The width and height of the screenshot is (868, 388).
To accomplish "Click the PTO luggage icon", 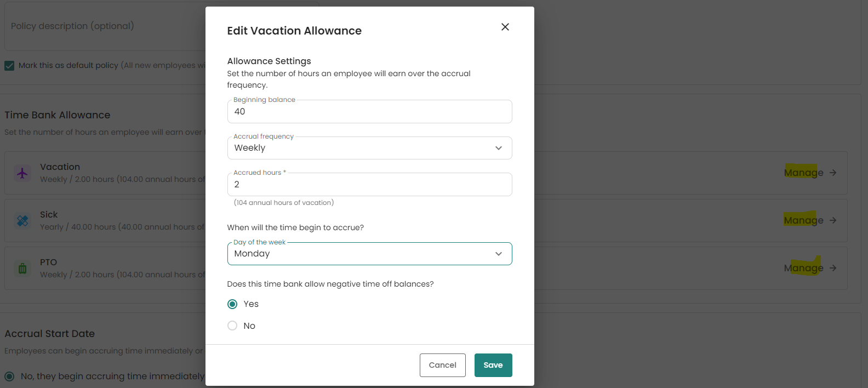I will click(22, 269).
